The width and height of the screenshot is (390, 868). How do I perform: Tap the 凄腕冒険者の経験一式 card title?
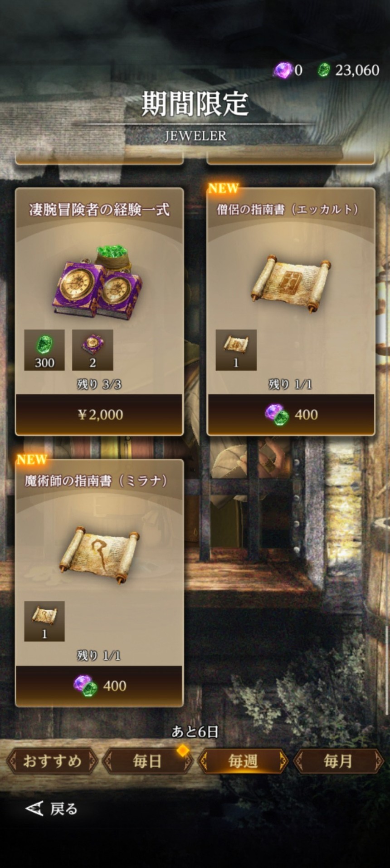click(99, 210)
